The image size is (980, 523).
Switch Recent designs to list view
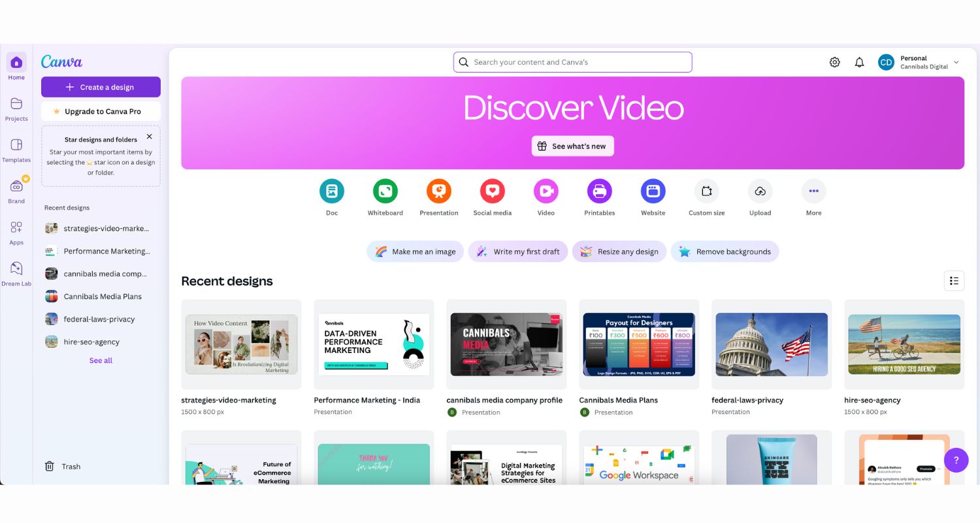954,281
